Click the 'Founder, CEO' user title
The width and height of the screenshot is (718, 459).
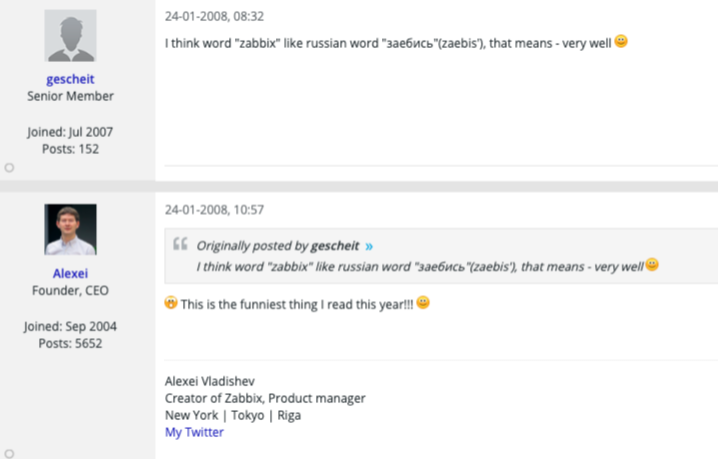point(70,290)
